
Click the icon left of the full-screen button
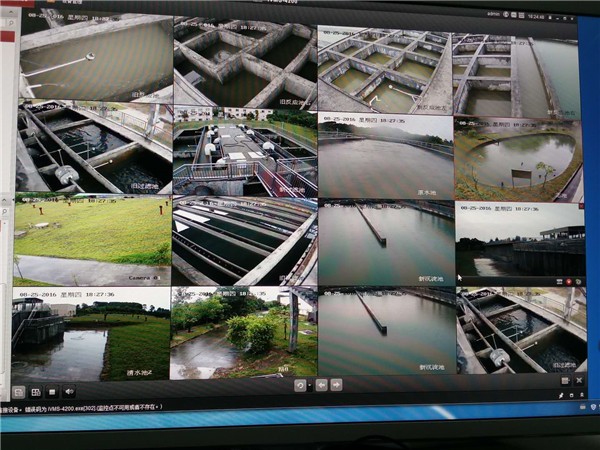click(x=563, y=381)
